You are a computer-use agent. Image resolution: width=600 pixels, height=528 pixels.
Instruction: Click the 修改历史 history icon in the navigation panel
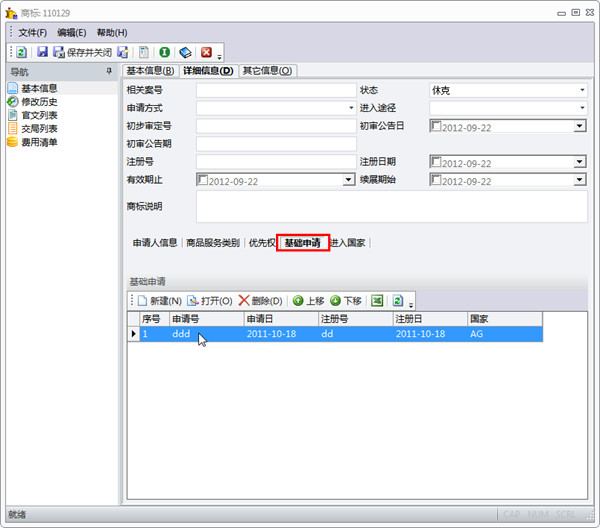[13, 101]
